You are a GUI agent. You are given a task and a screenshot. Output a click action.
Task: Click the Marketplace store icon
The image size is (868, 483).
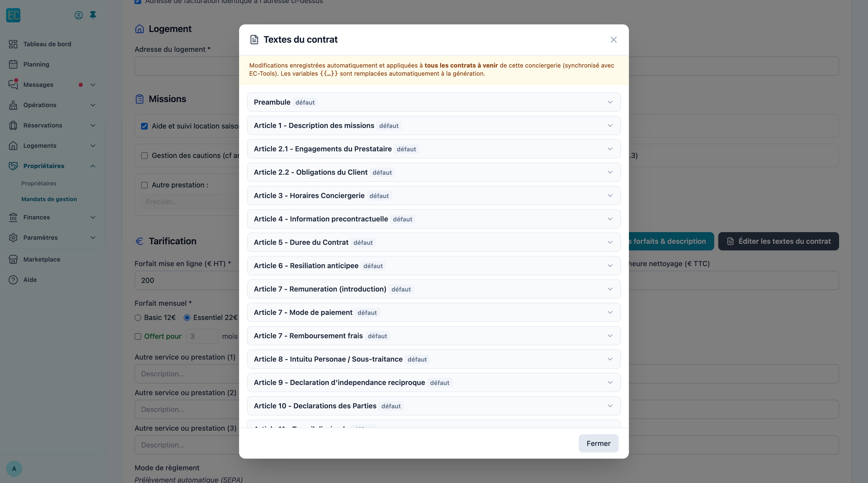tap(13, 260)
